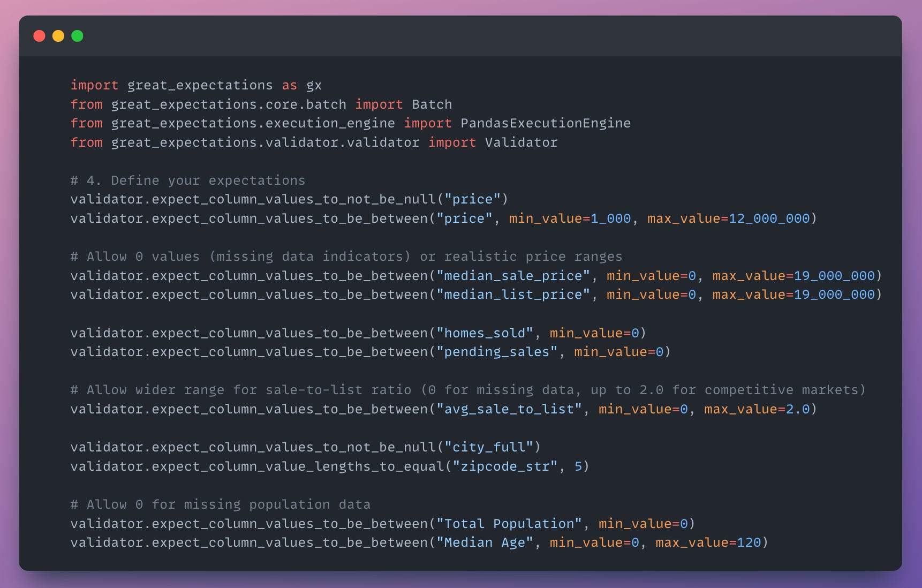Click the 'min_value=1_000' argument
Viewport: 922px width, 588px height.
[570, 218]
